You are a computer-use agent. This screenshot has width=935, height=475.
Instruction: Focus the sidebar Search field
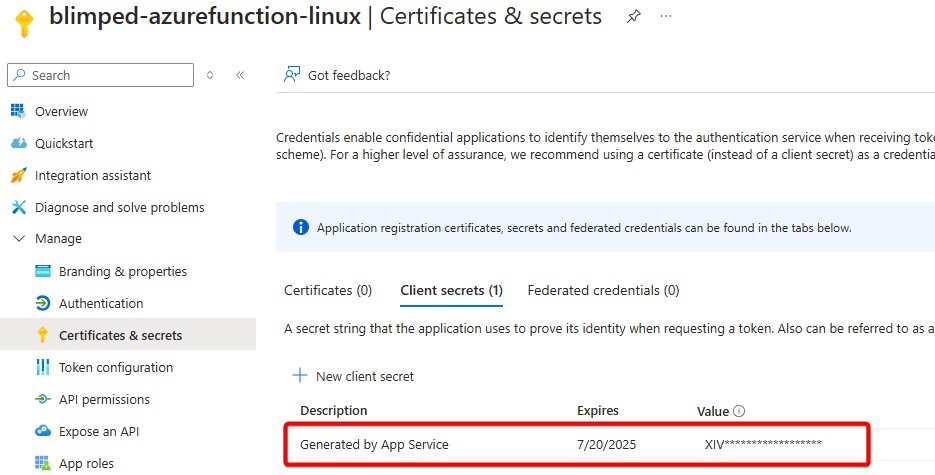pos(101,75)
